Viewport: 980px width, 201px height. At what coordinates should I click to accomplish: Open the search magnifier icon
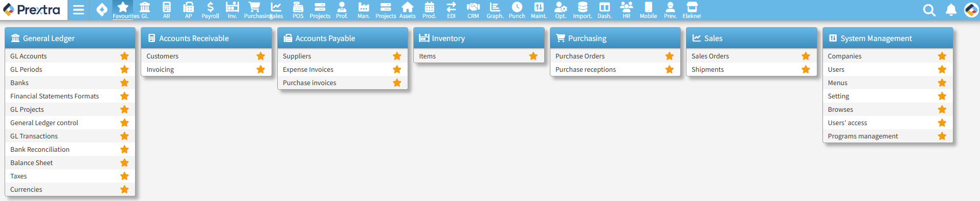[929, 10]
